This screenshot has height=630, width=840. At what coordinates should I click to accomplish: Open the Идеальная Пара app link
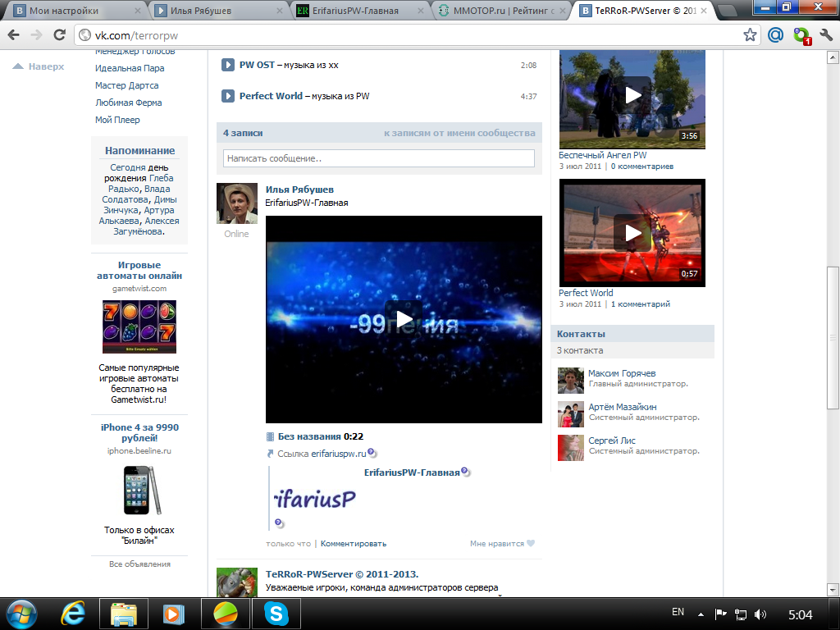(130, 68)
